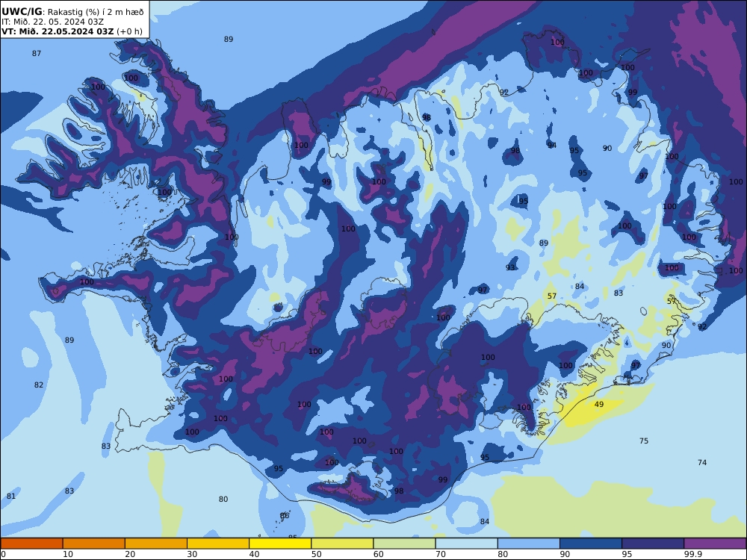Select the legend tick label 50

(x=316, y=554)
